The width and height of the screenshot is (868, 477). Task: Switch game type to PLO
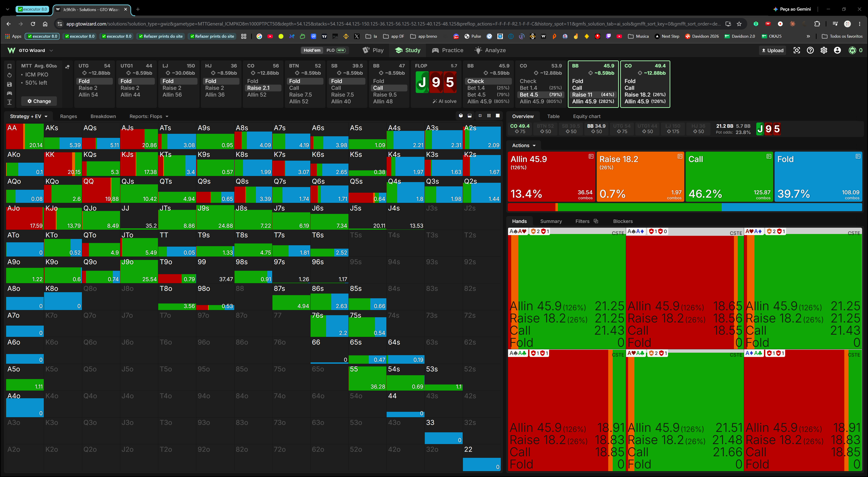tap(336, 50)
